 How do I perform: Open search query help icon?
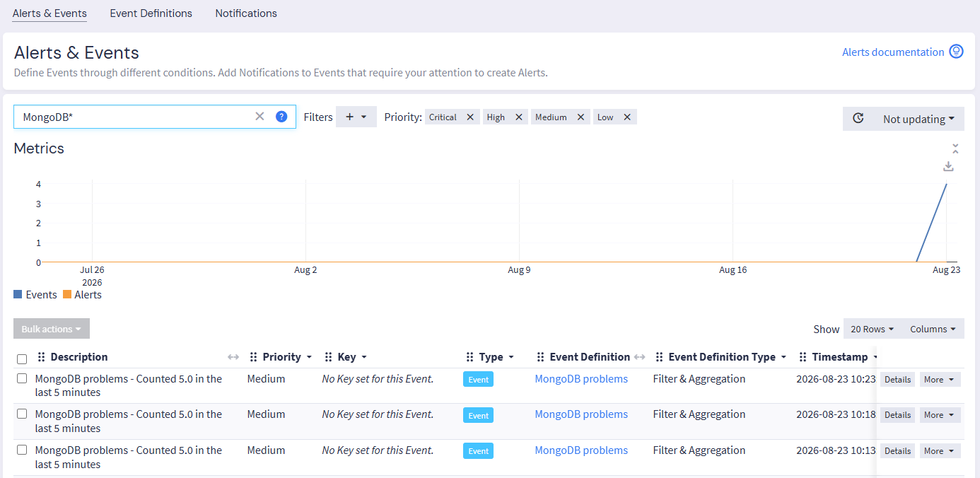point(281,117)
